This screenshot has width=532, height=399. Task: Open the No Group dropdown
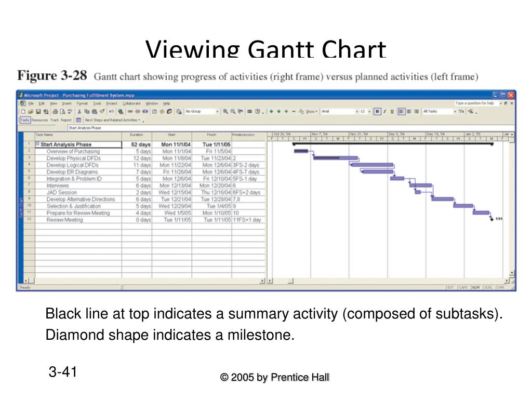[217, 111]
